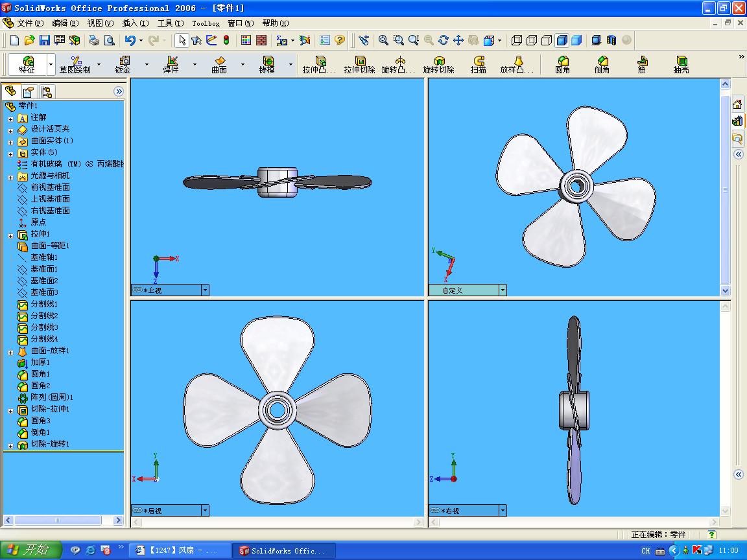Activate the Select arrow cursor tool
Viewport: 747px width, 560px height.
point(182,40)
